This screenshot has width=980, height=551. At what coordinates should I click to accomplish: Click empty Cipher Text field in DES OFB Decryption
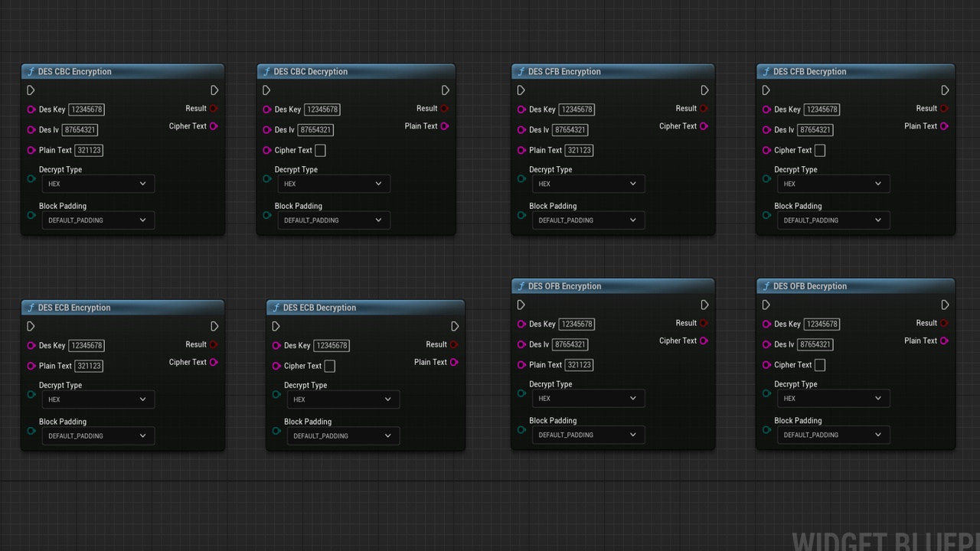pos(820,365)
